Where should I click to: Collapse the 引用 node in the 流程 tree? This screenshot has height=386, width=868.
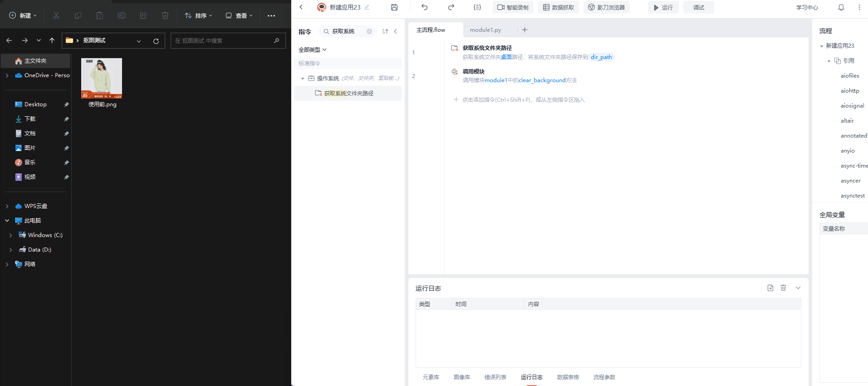[829, 61]
